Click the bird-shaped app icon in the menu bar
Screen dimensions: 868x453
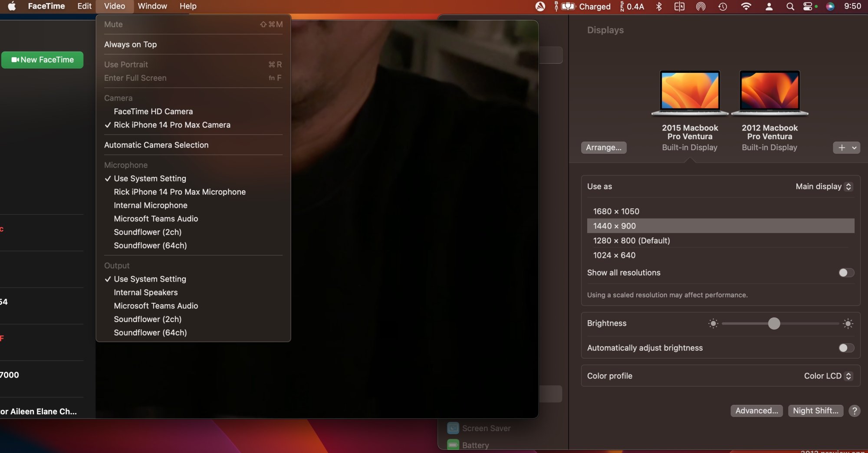540,6
